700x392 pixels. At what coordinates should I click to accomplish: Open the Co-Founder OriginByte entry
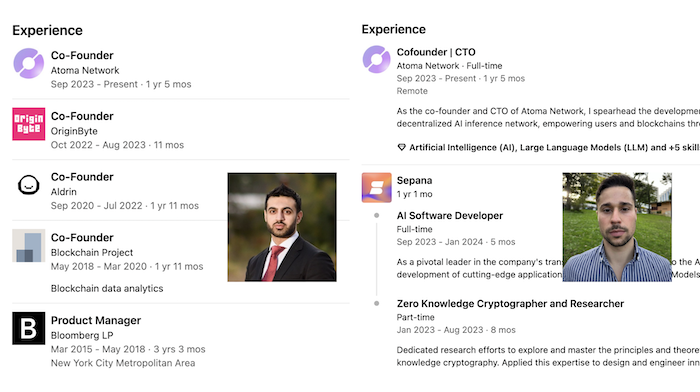(x=82, y=116)
